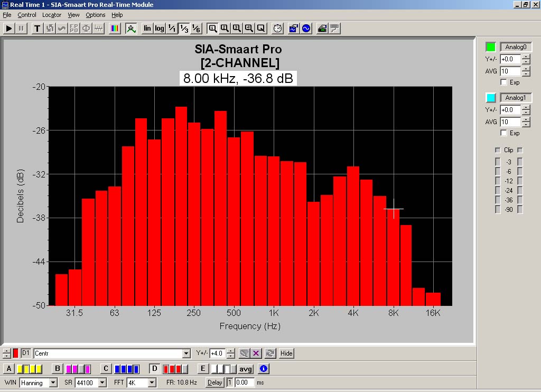This screenshot has width=541, height=392.
Task: Switch to linear frequency scale (lin)
Action: coord(147,29)
